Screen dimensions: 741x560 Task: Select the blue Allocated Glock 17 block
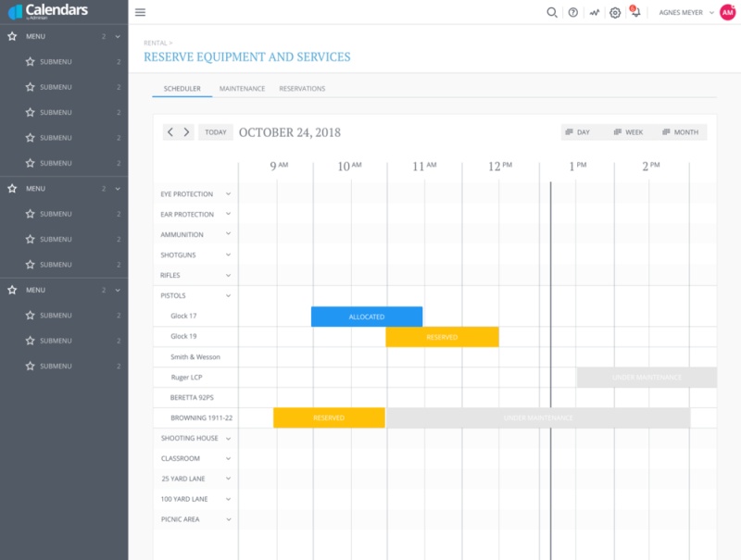click(367, 317)
